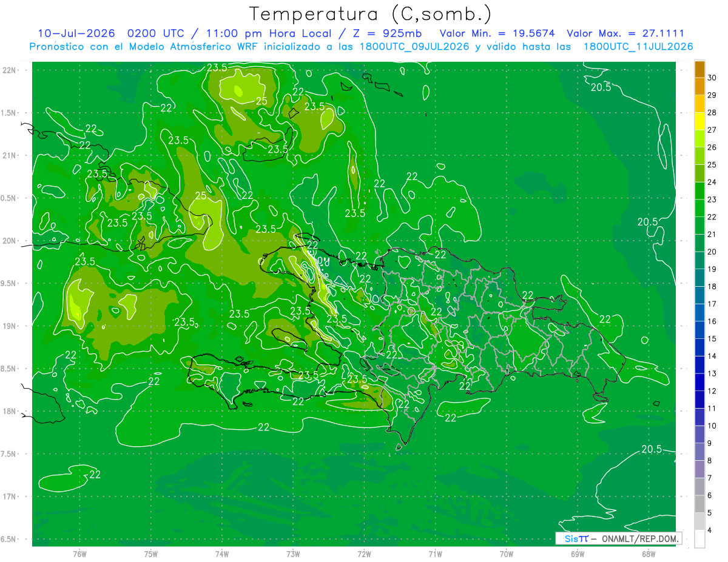Screen dimensions: 728x562
Task: Click the '20N' latitude axis label
Action: coord(10,241)
